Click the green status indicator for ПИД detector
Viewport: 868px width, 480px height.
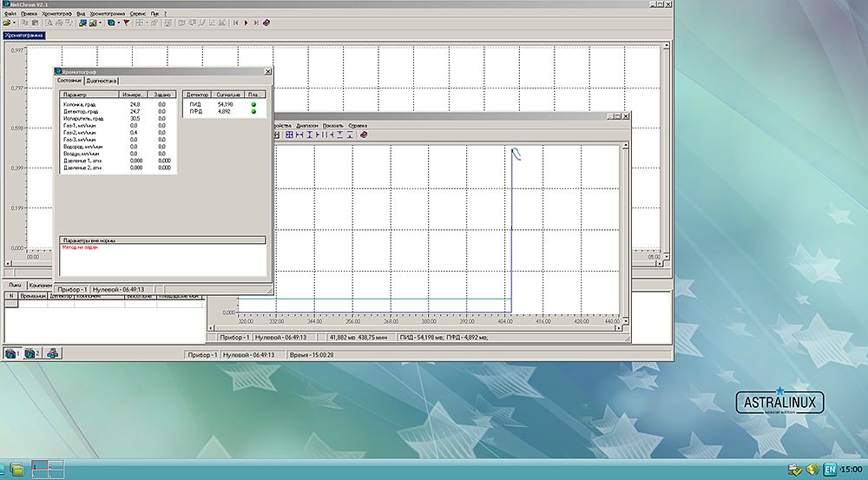[253, 104]
